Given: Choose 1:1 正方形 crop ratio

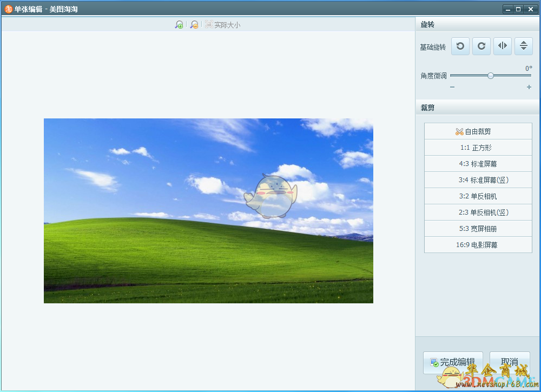Looking at the screenshot, I should coord(478,148).
